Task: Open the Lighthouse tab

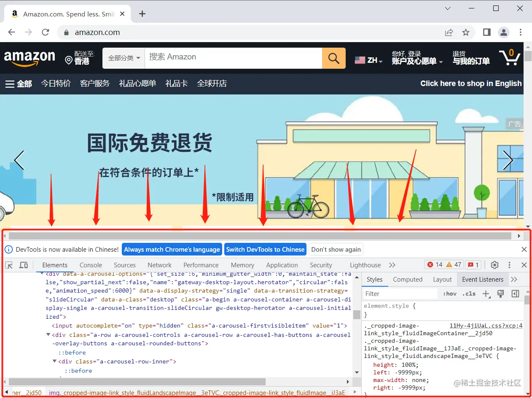Action: tap(365, 265)
